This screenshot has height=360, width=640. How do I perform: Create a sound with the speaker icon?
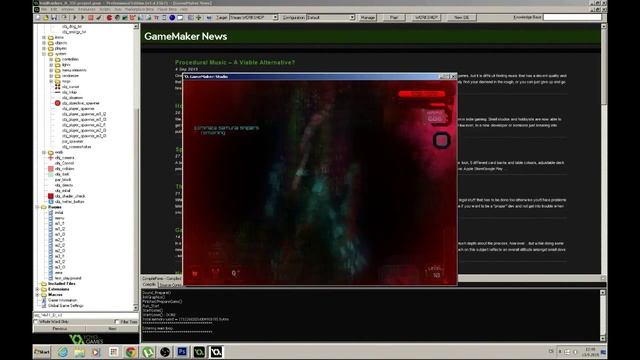117,18
